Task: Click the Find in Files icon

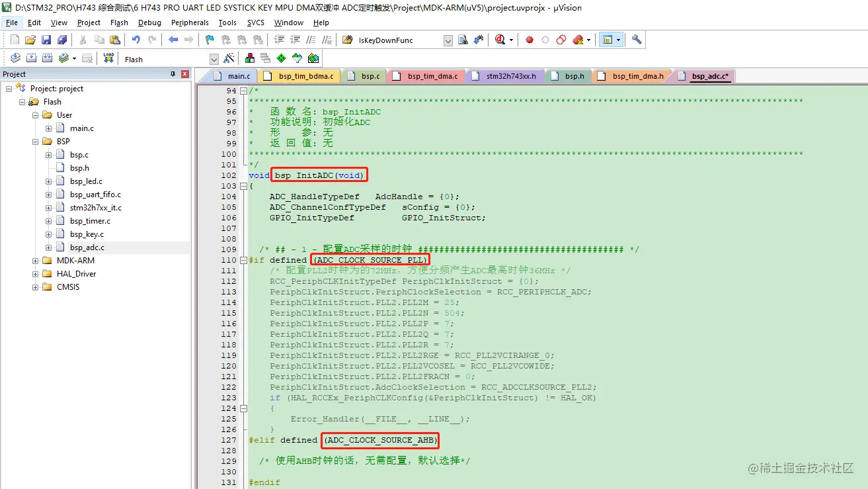Action: point(348,40)
